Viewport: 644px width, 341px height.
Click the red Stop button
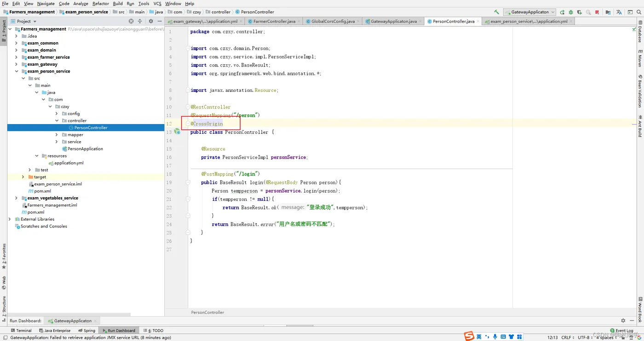point(597,12)
